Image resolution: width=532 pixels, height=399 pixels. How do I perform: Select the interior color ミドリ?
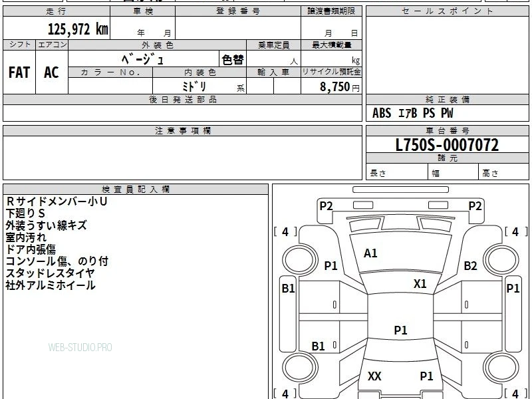(194, 86)
